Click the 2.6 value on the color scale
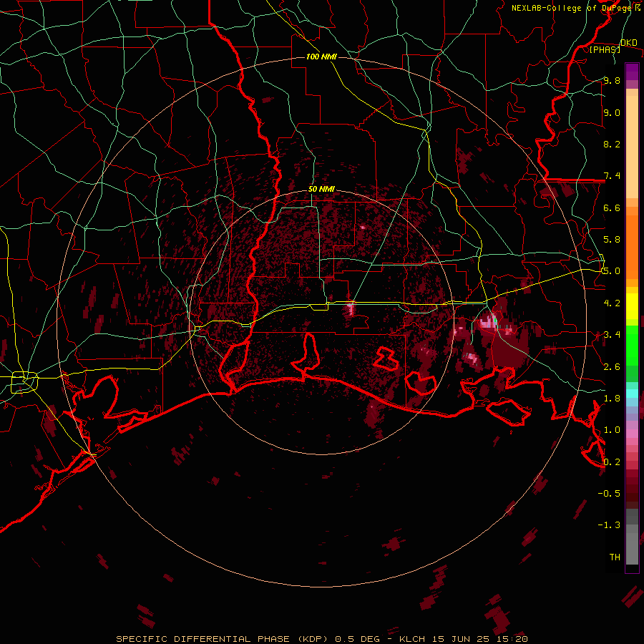 tap(612, 367)
